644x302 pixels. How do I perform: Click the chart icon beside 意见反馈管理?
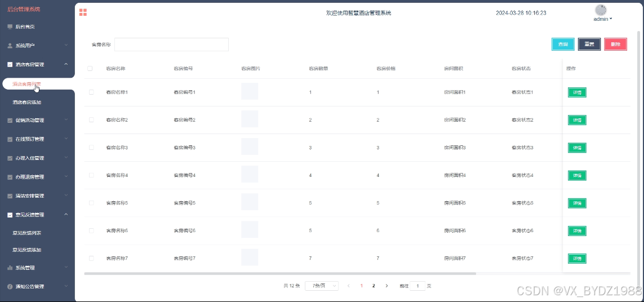[10, 215]
